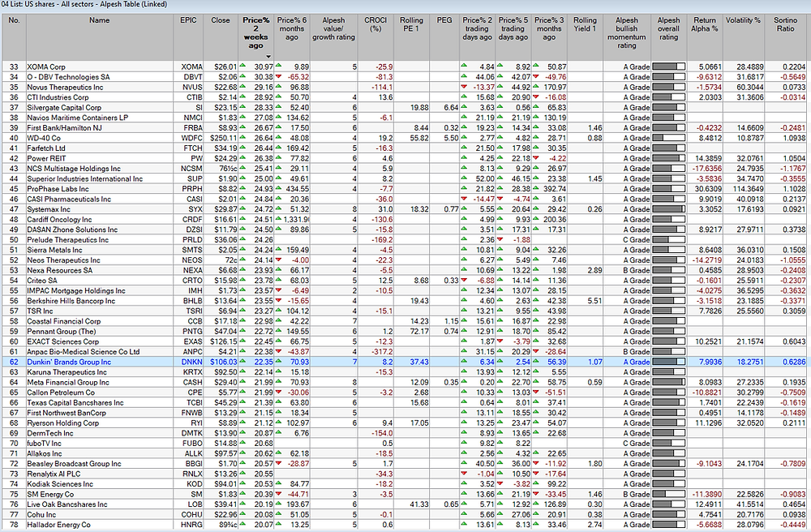The image size is (811, 532).
Task: Click the 72.17 Rolling PE for Pennant Group
Action: [x=411, y=332]
